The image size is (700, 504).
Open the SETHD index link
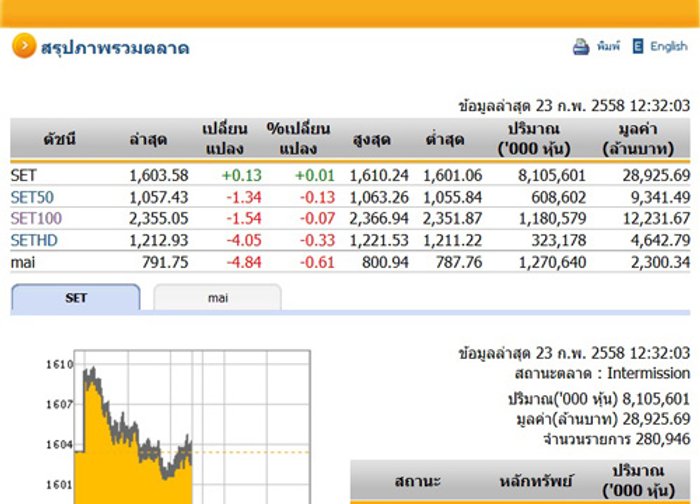point(34,240)
